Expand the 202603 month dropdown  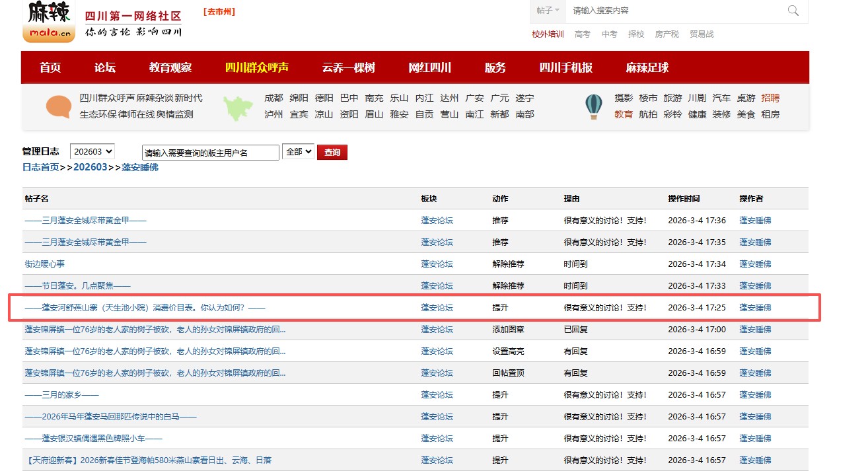(x=92, y=152)
